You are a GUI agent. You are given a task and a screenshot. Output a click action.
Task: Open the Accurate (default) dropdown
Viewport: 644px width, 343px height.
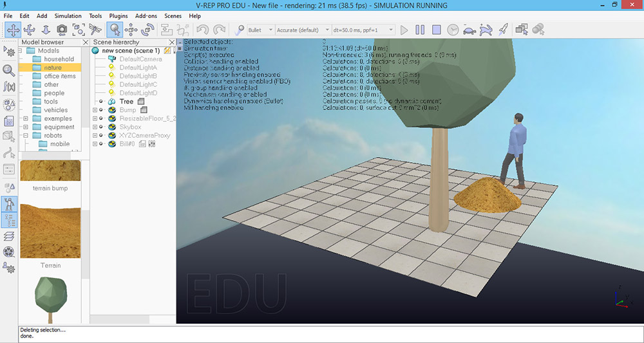point(303,30)
